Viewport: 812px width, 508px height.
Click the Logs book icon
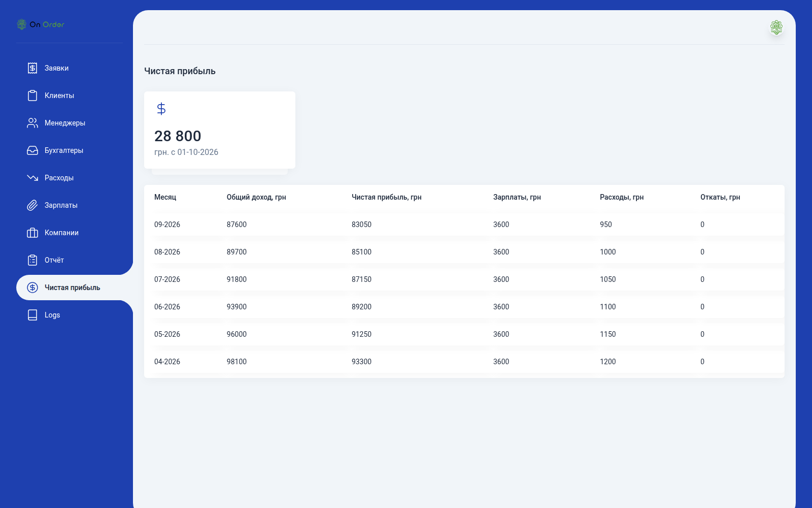(x=32, y=315)
